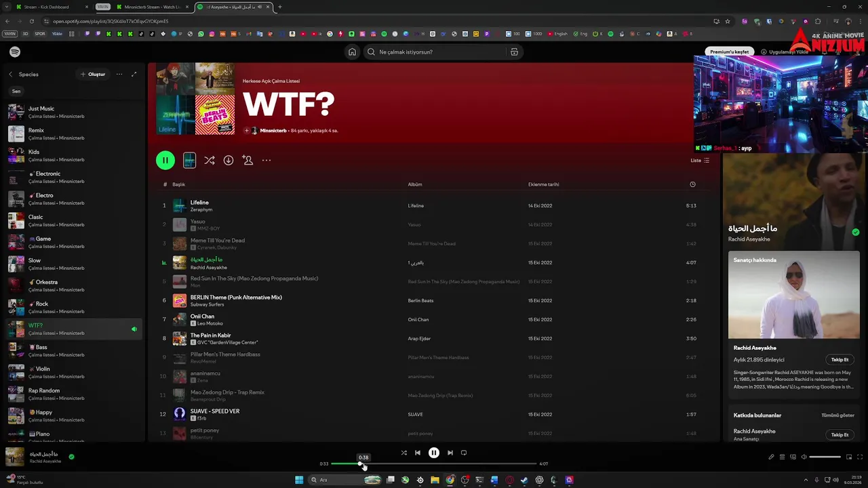Viewport: 868px width, 488px height.
Task: Download the WTF? playlist
Action: [229, 160]
